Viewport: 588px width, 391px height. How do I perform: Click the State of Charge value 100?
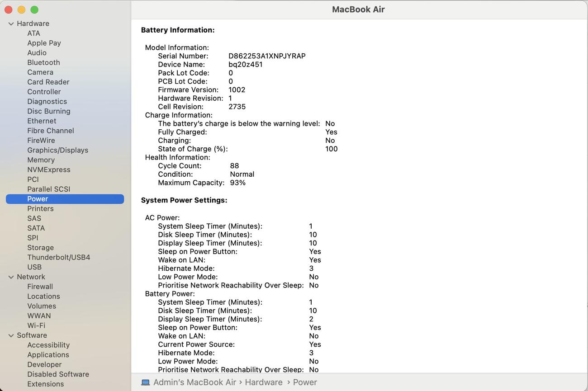pyautogui.click(x=331, y=149)
